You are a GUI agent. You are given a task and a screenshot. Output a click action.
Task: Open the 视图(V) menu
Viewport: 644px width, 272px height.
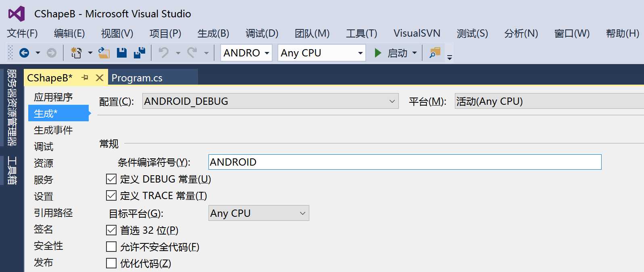[x=117, y=33]
